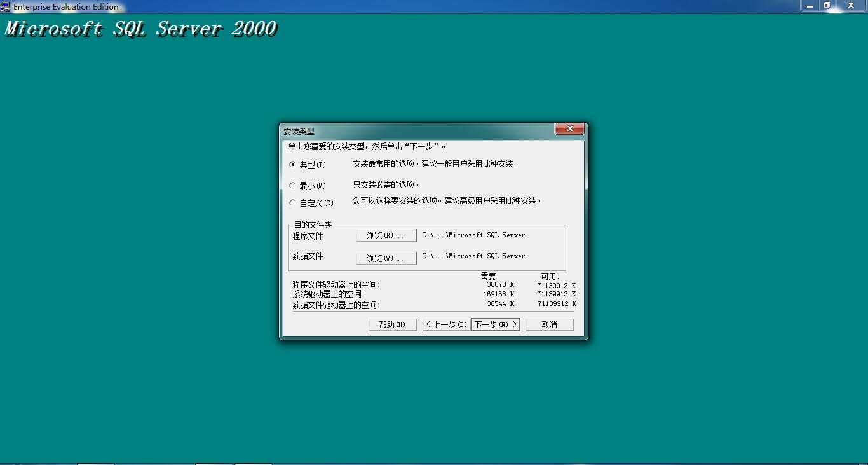Click the 目的文件夹 group label
Screen dimensions: 868x465
(x=313, y=225)
